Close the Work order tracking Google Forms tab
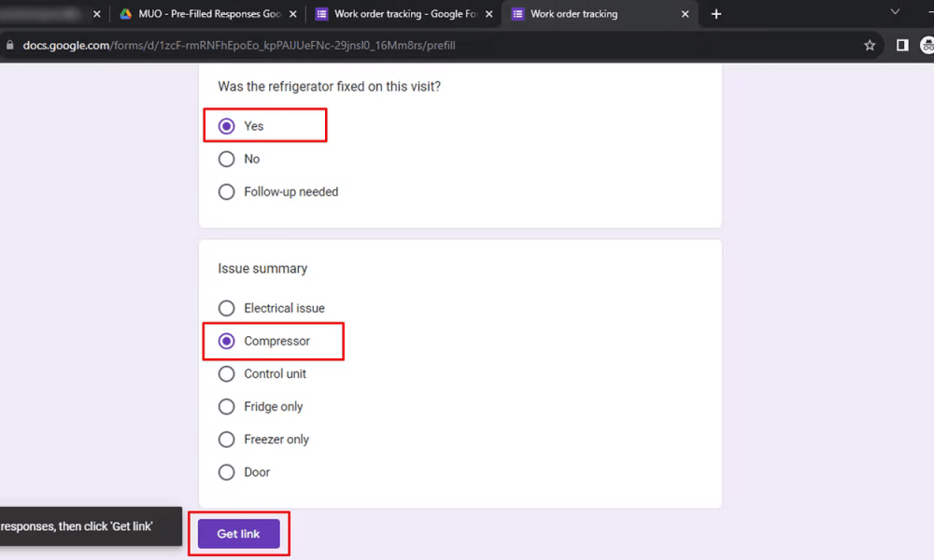Screen dimensions: 934x560 coord(489,14)
